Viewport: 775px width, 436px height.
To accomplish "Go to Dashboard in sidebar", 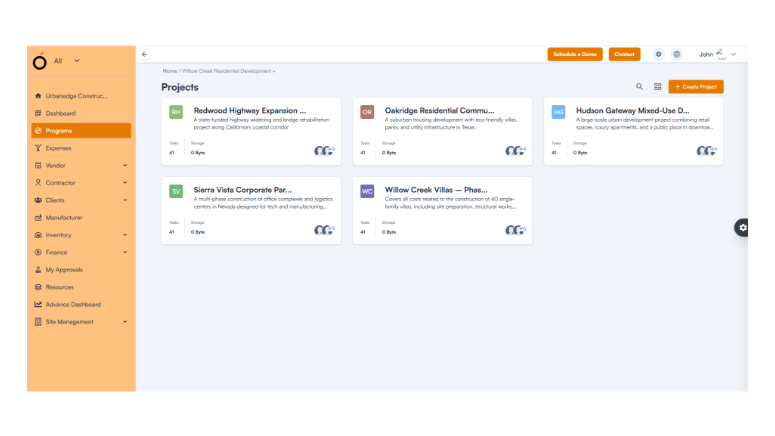I will [x=60, y=113].
